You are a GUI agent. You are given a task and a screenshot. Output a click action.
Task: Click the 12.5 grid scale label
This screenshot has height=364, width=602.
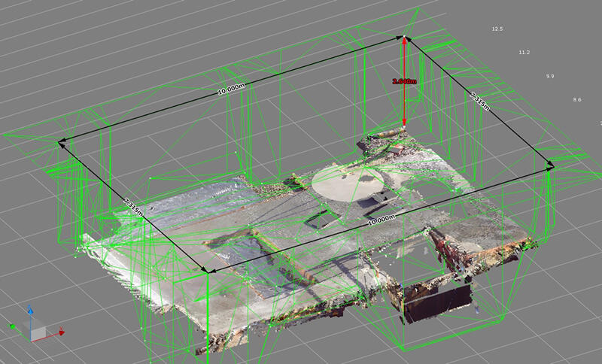pos(497,29)
